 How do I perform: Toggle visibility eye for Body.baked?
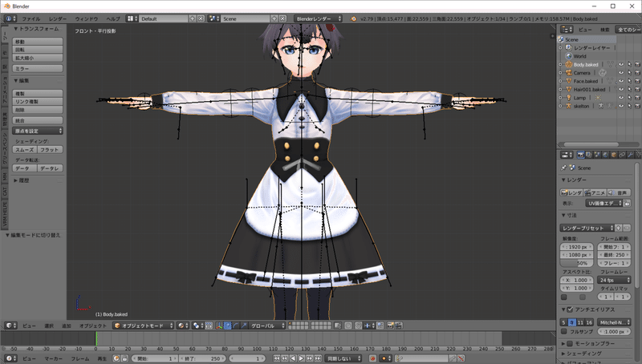pyautogui.click(x=621, y=65)
